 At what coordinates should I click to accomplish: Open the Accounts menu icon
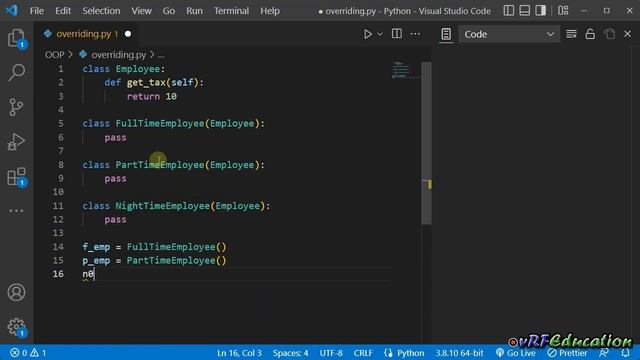(16, 292)
